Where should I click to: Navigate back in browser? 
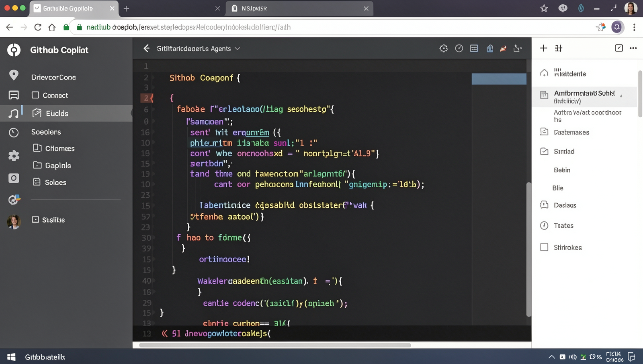[x=10, y=27]
